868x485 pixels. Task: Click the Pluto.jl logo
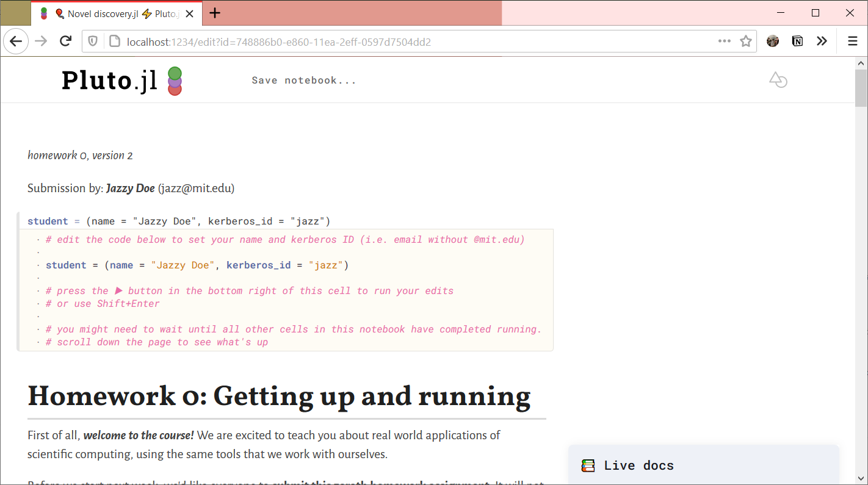point(121,81)
